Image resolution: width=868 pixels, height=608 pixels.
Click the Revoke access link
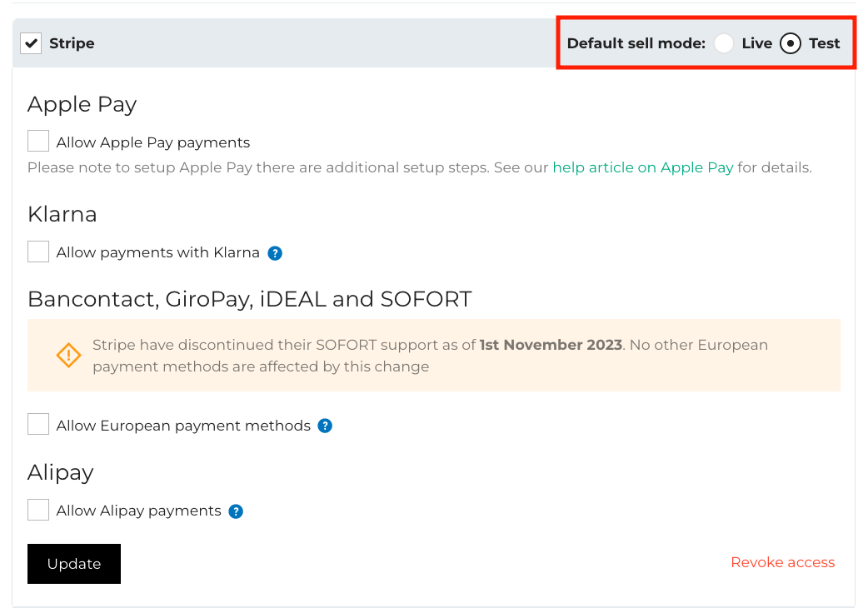[782, 563]
